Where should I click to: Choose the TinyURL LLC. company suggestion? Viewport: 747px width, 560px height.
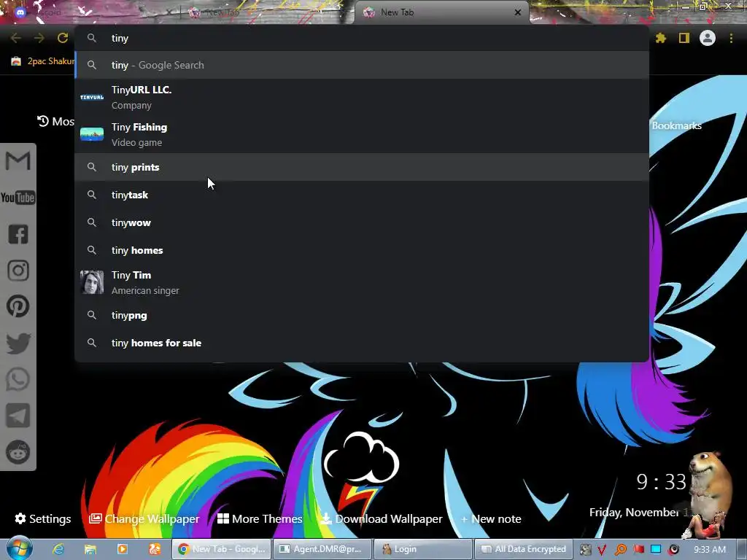coord(362,98)
